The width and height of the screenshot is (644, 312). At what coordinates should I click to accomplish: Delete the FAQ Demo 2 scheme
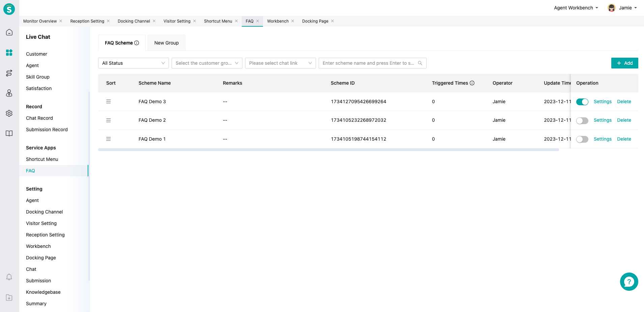click(624, 120)
